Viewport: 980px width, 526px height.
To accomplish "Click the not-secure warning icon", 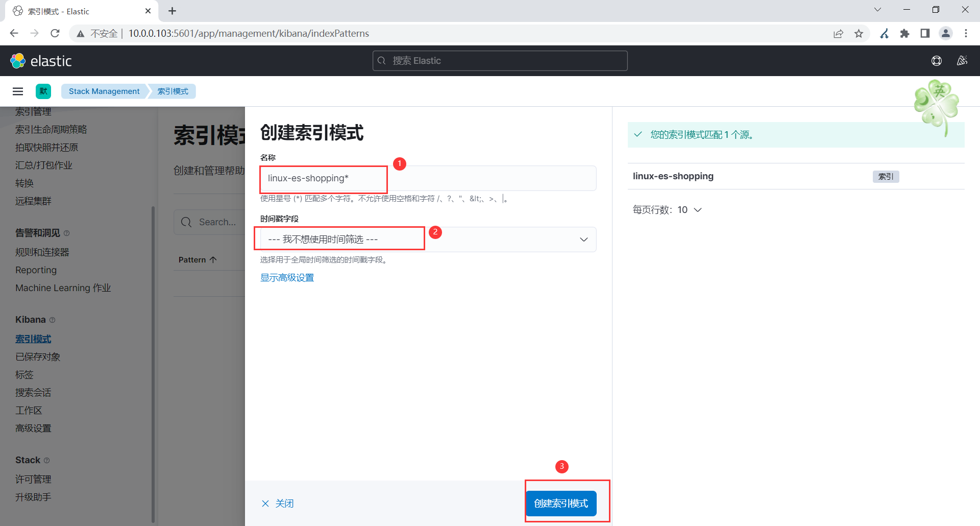I will tap(80, 34).
